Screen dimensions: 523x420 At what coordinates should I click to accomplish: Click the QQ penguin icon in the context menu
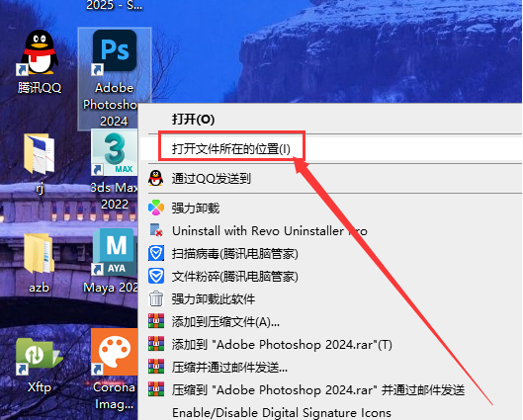156,178
